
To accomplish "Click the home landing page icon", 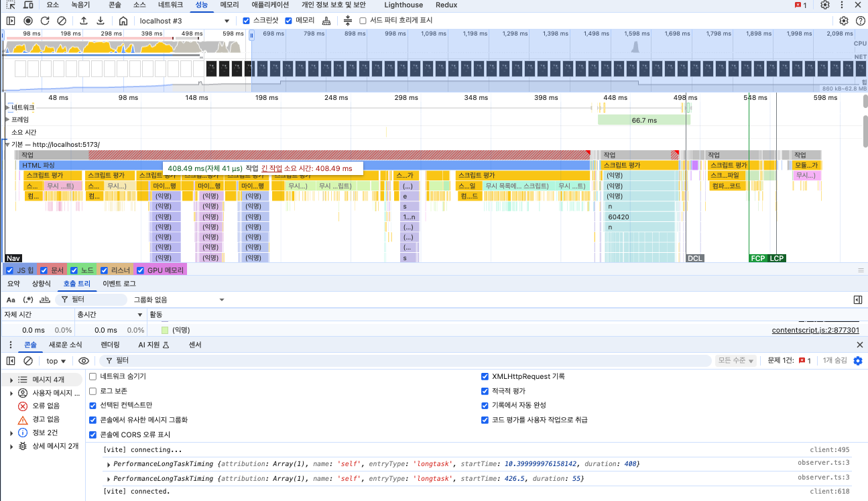I will 123,21.
